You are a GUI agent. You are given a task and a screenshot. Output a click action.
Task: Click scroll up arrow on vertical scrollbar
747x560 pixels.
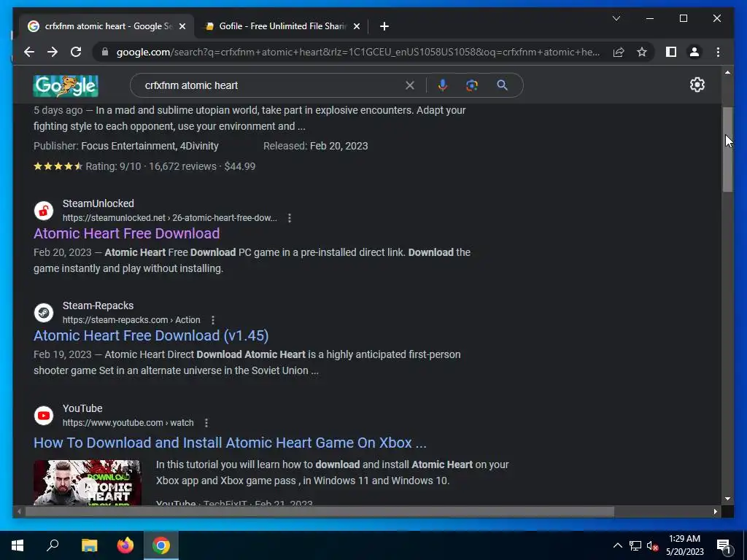pos(727,73)
